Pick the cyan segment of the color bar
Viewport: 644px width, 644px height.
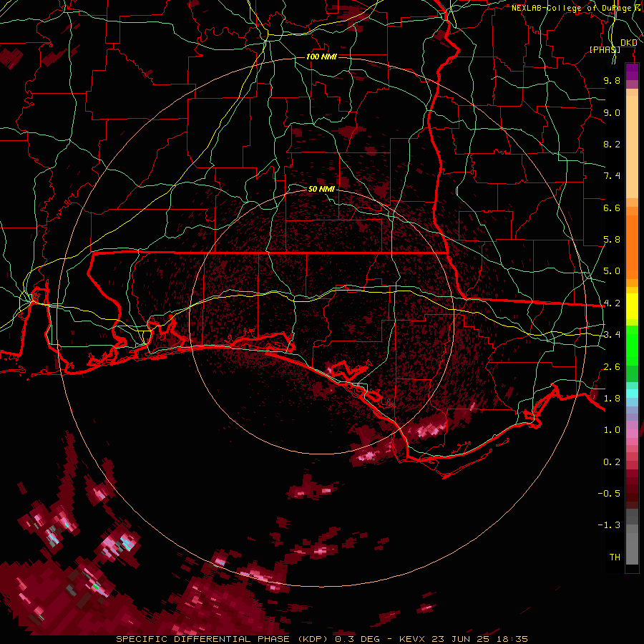click(632, 394)
